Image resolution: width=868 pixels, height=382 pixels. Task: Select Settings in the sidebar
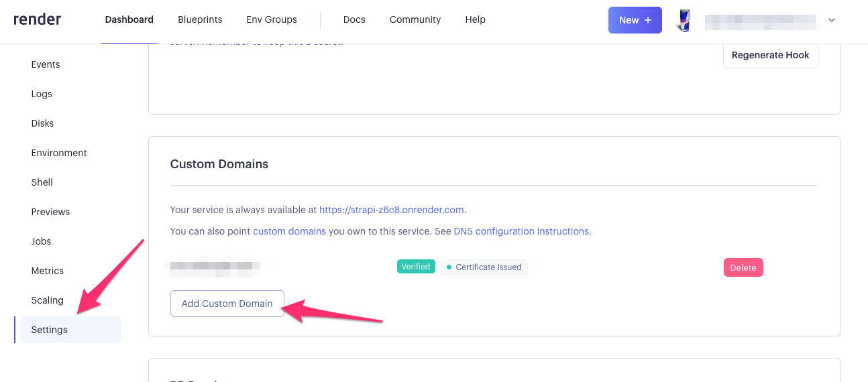(x=71, y=330)
